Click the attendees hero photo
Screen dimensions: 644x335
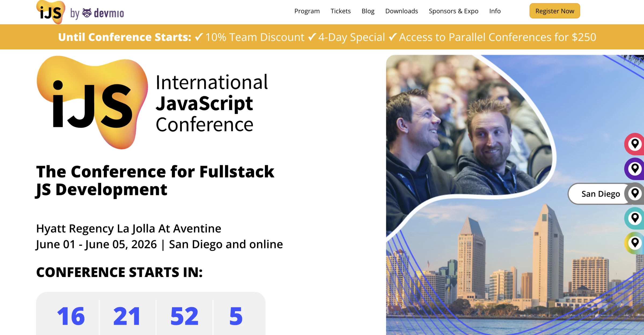470,129
